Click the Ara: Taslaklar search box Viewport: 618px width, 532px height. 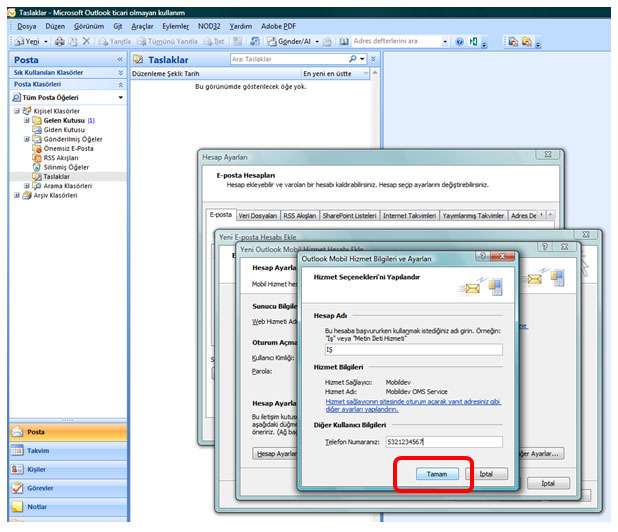coord(289,59)
